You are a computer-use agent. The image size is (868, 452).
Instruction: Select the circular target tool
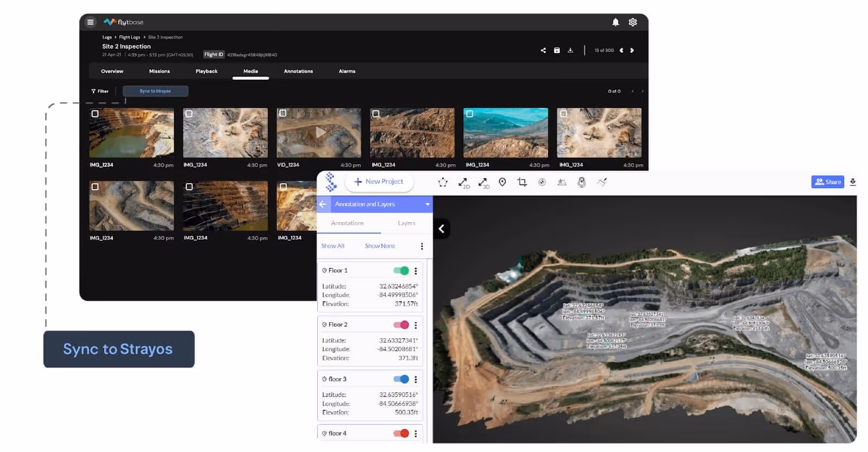coord(542,182)
